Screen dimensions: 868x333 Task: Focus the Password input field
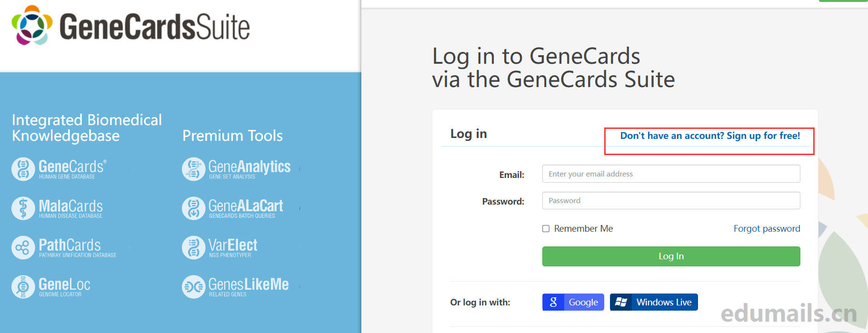(671, 201)
